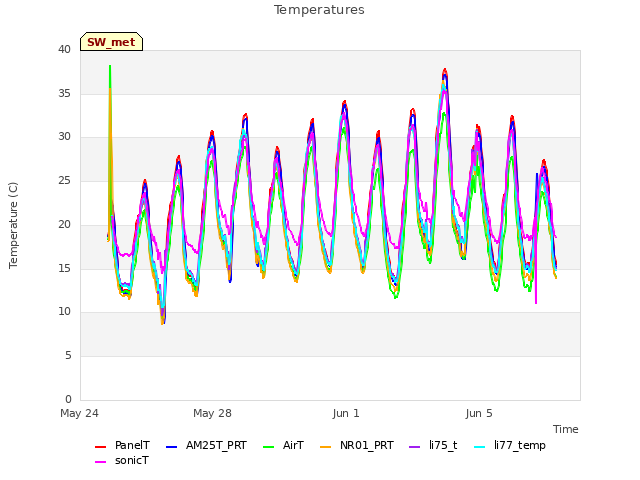Click the 35 y-axis tick label
The image size is (640, 480).
click(x=64, y=93)
